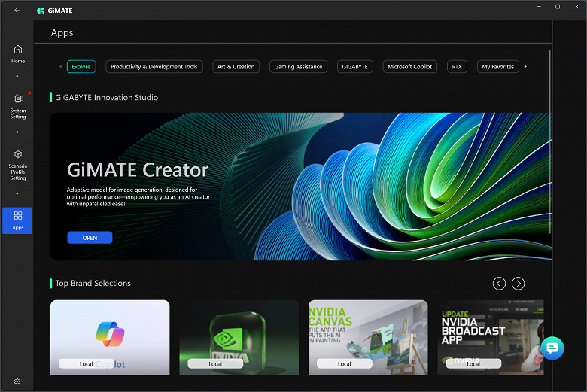This screenshot has width=587, height=392.
Task: Close the GiMATE window
Action: 576,6
